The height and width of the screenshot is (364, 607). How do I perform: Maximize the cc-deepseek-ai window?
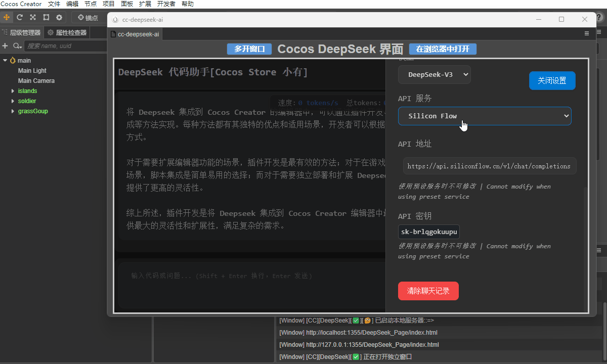(561, 20)
